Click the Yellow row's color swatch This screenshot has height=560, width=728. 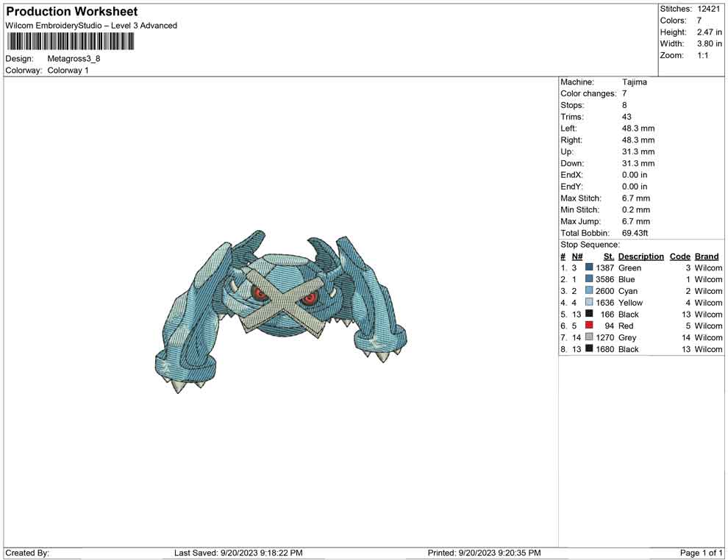pos(589,302)
